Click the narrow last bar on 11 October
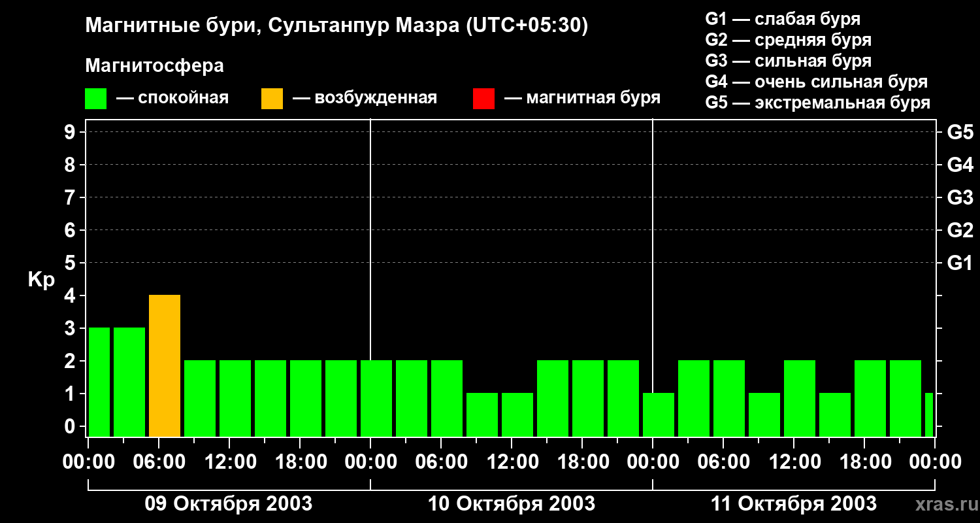980x523 pixels. (929, 414)
